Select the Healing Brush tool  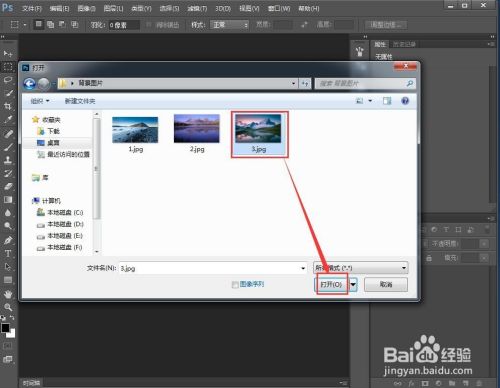tap(8, 134)
